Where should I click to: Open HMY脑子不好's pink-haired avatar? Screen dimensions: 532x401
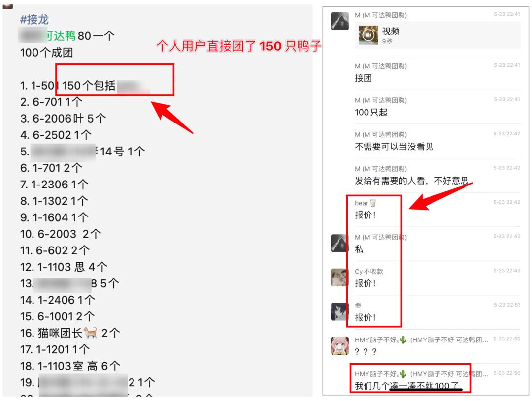coord(339,346)
